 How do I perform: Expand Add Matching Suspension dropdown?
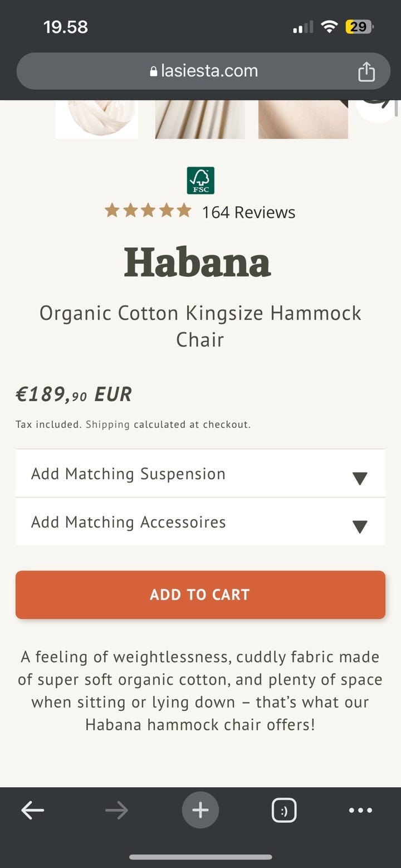pyautogui.click(x=128, y=474)
